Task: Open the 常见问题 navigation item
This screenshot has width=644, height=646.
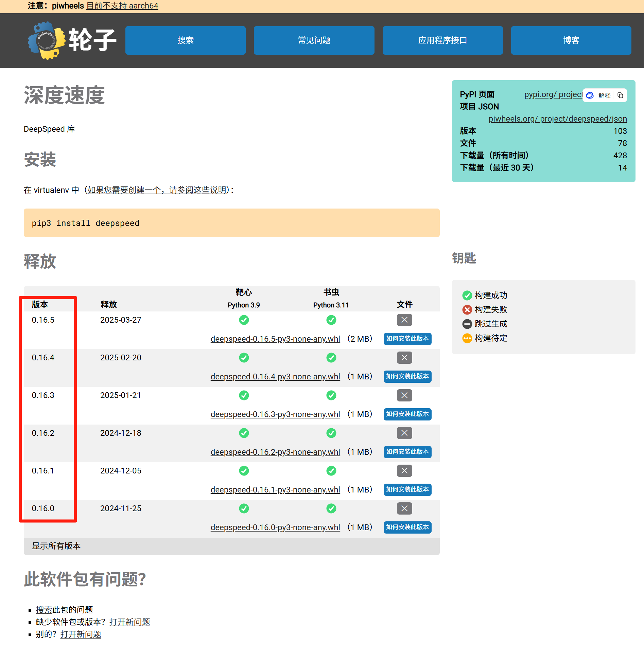Action: coord(314,40)
